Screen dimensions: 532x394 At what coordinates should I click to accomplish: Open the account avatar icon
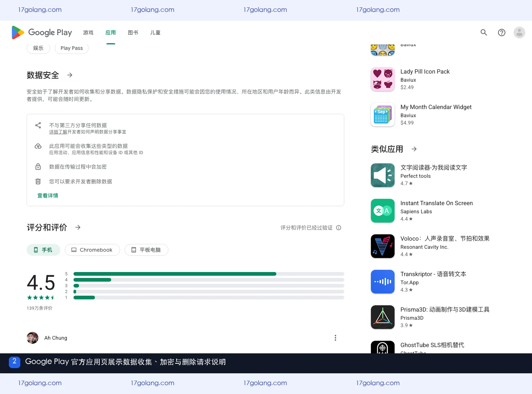click(x=519, y=33)
